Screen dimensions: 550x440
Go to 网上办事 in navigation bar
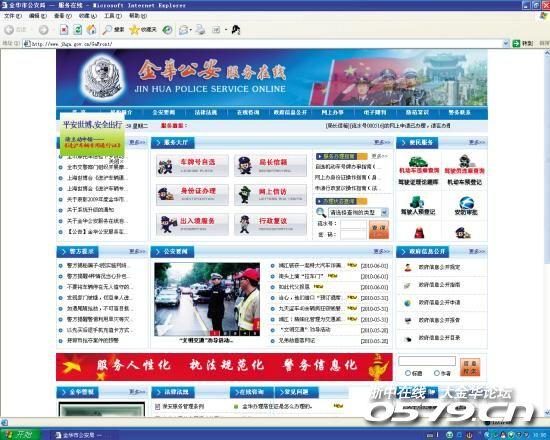tap(333, 112)
